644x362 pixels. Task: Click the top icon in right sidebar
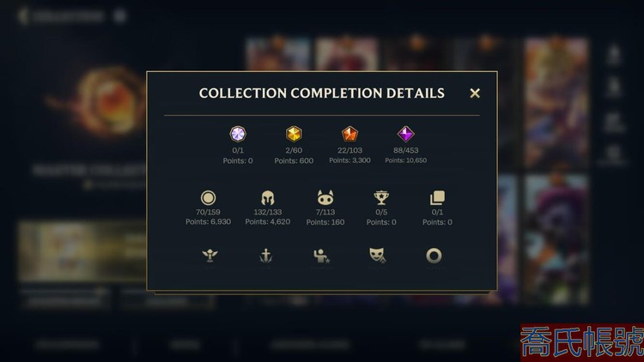tap(614, 55)
